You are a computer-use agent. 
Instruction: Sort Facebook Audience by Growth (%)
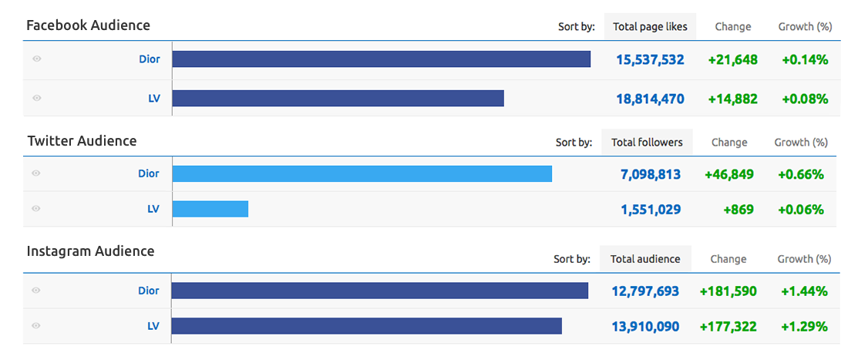coord(805,27)
